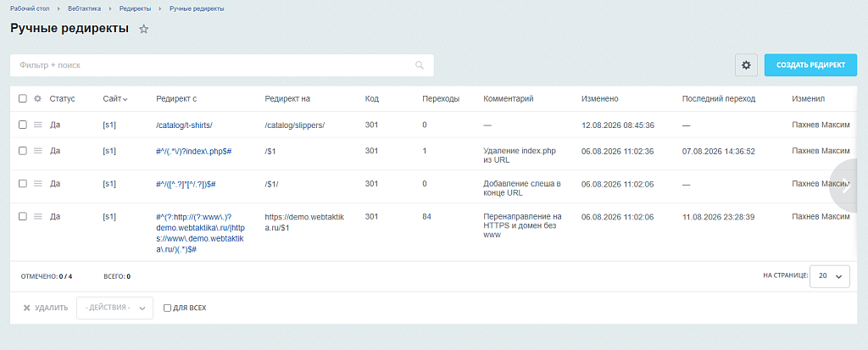Go to 'Вебтактика' breadcrumb
868x350 pixels.
86,8
